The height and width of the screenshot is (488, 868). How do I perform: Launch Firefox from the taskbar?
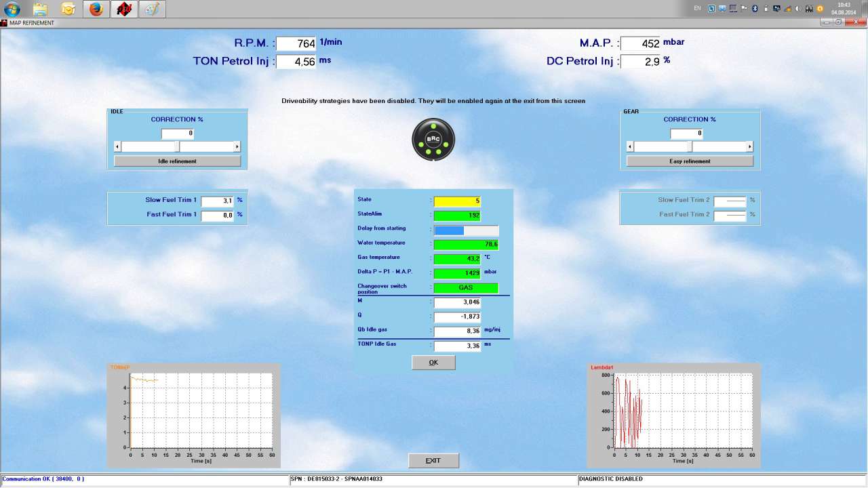(96, 9)
